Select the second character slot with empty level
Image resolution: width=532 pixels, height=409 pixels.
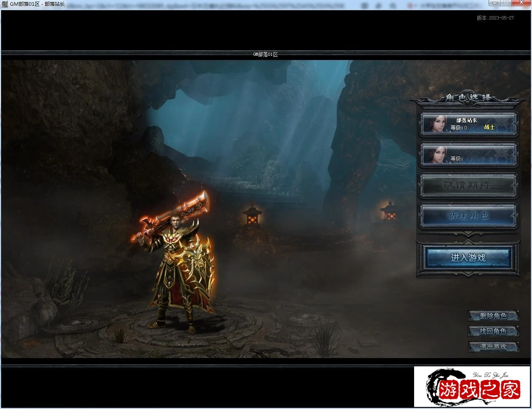pyautogui.click(x=468, y=154)
